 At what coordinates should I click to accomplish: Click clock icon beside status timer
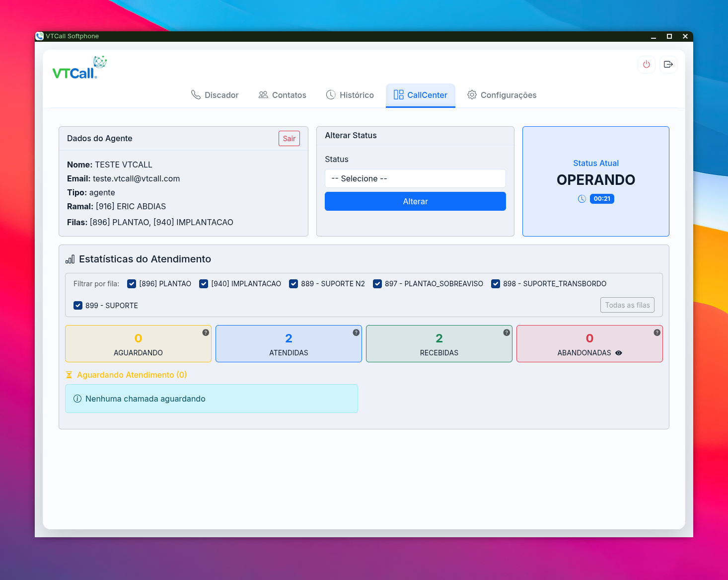tap(582, 199)
